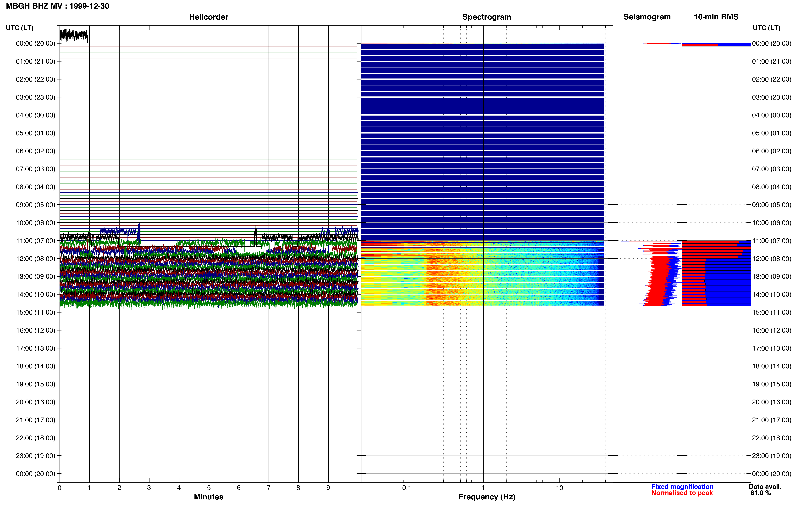Click the 10-min RMS panel heading
This screenshot has height=508, width=812.
[716, 17]
